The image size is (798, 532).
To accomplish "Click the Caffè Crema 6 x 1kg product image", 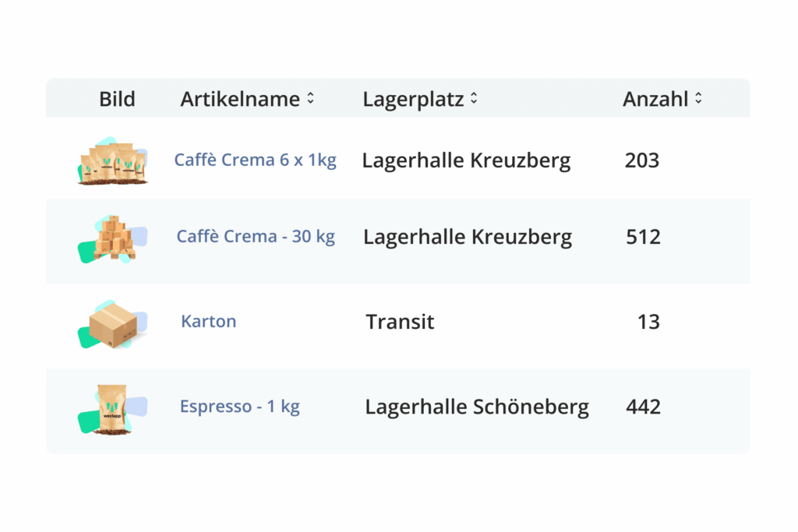I will [112, 161].
